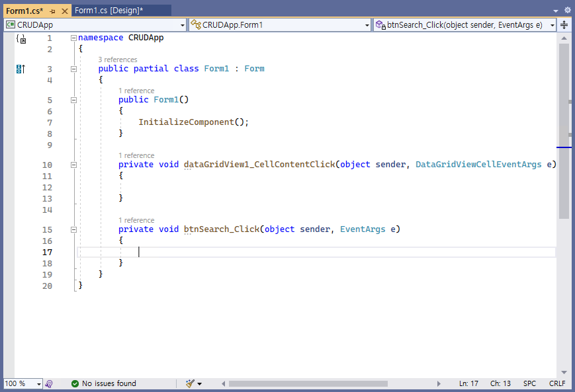Click the vertical scrollbar down arrow
The width and height of the screenshot is (575, 392).
pyautogui.click(x=564, y=373)
